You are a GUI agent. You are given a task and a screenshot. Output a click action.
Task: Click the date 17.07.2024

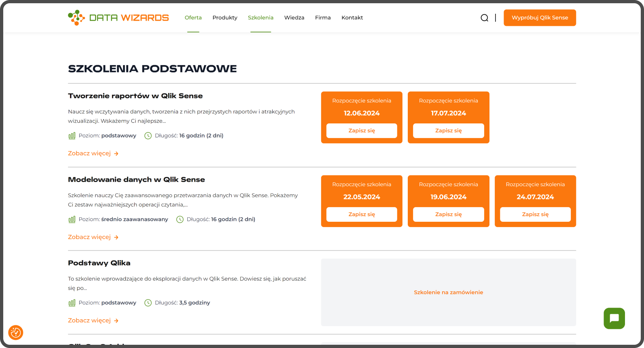(448, 113)
